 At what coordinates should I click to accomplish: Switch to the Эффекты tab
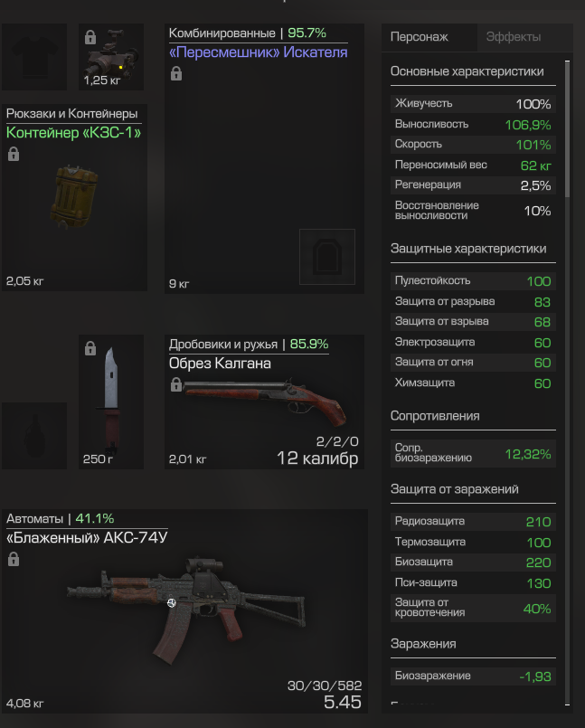point(514,37)
